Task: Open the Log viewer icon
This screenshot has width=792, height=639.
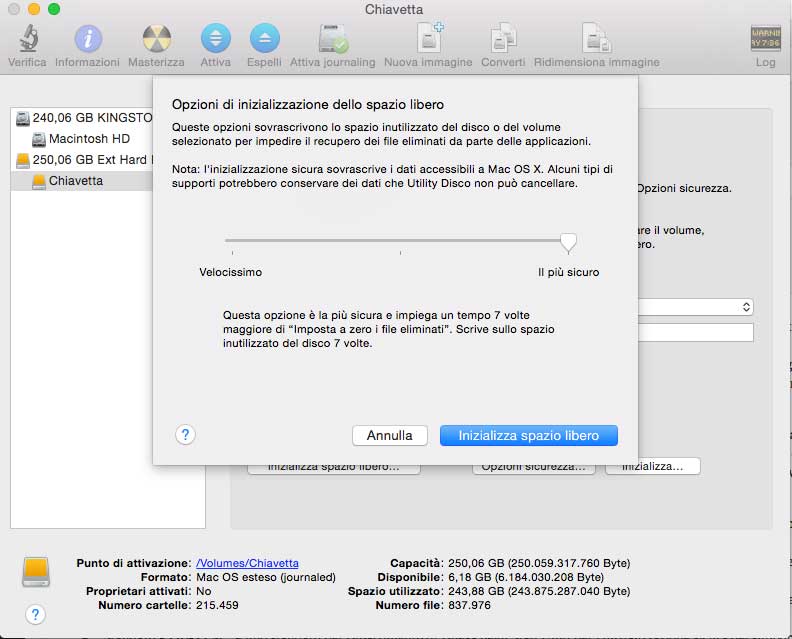Action: pos(765,40)
